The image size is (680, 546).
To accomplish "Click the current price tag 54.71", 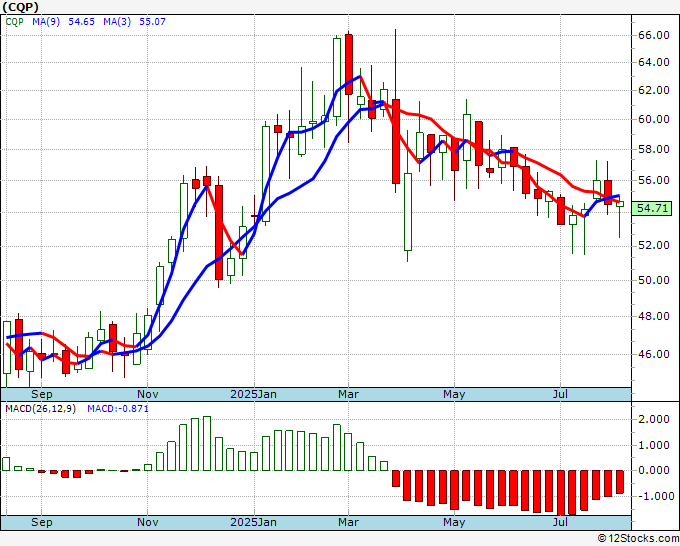I will tap(653, 208).
